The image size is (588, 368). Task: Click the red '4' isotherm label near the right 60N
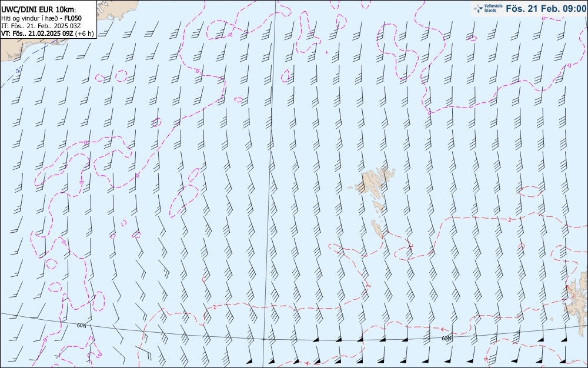coord(443,329)
